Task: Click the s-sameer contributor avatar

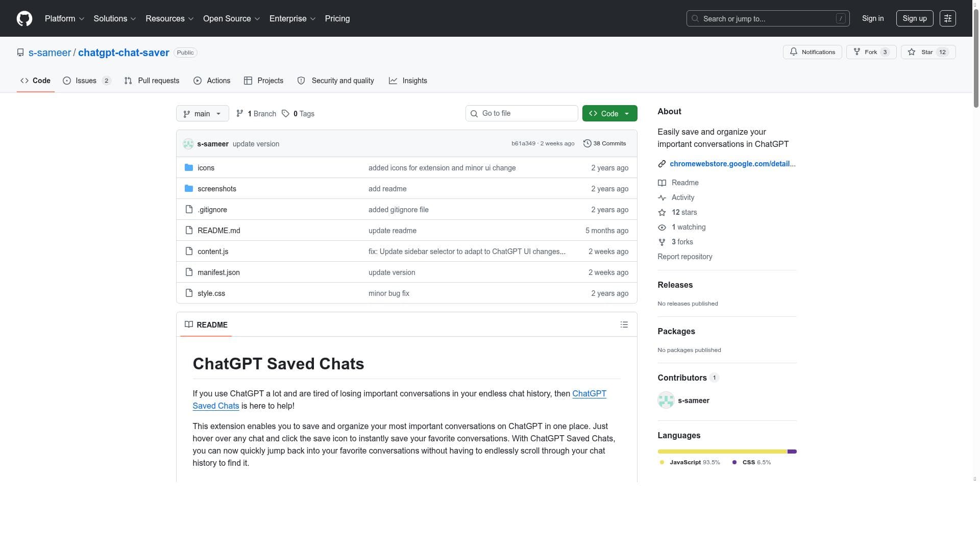Action: 666,400
